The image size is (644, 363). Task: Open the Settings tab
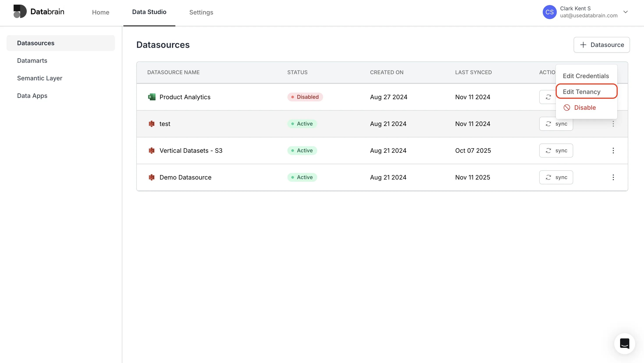point(201,12)
